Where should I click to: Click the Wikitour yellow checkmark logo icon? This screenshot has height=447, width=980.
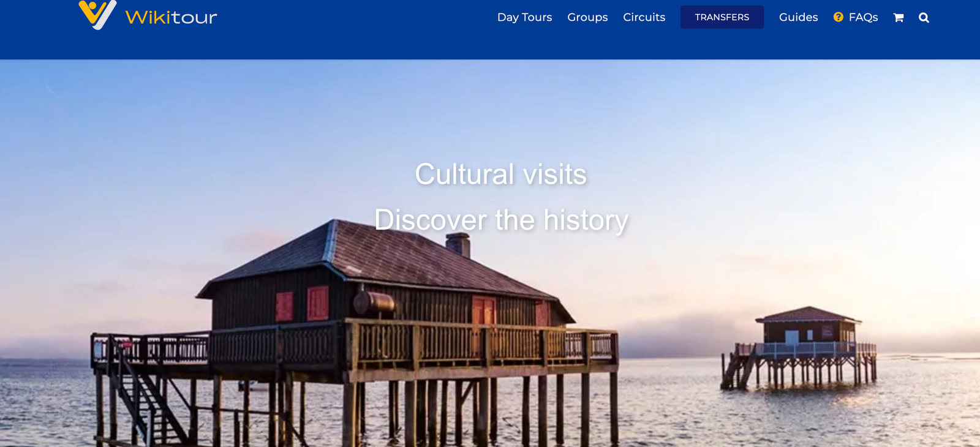coord(97,15)
